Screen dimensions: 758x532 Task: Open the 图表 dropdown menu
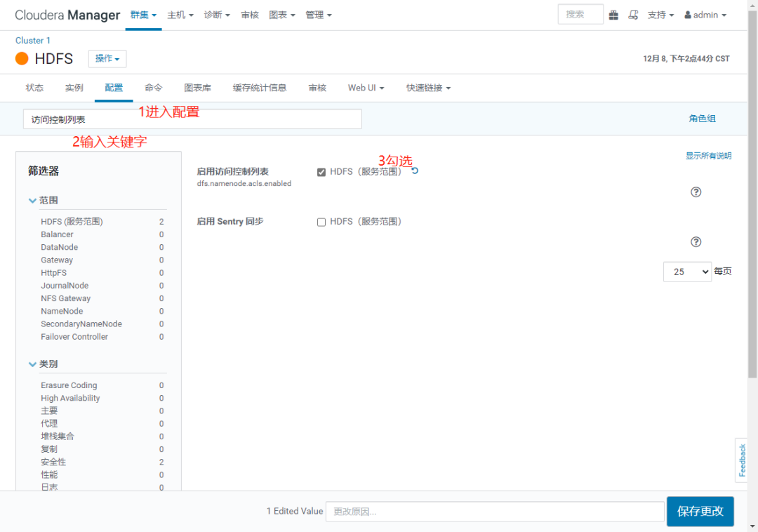coord(282,15)
